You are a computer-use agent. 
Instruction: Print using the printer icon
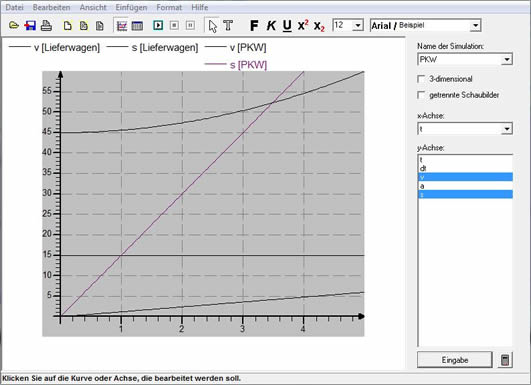(x=46, y=25)
